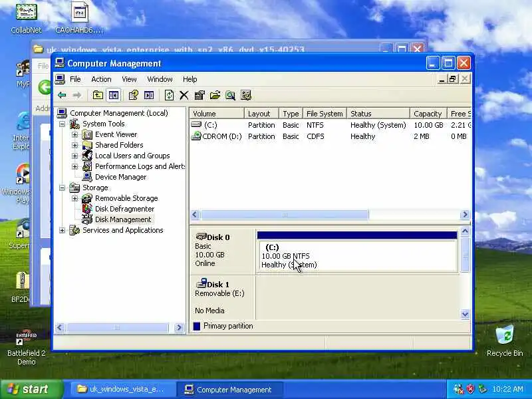The height and width of the screenshot is (399, 532).
Task: Select Device Manager in the tree
Action: (x=120, y=177)
